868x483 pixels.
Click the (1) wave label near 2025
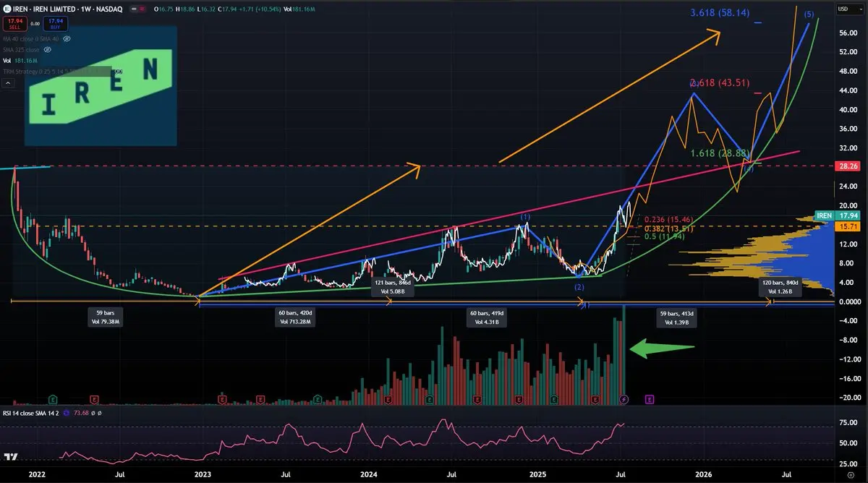pos(527,217)
